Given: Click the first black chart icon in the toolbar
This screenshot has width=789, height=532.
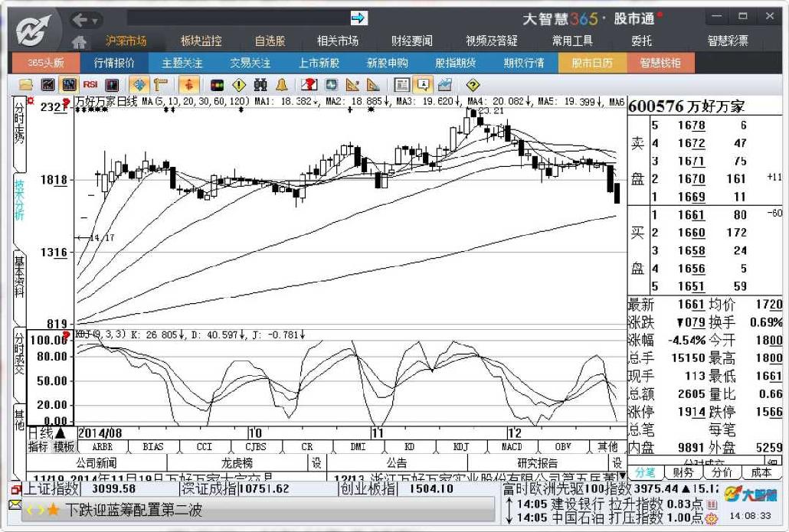Looking at the screenshot, I should 47,84.
